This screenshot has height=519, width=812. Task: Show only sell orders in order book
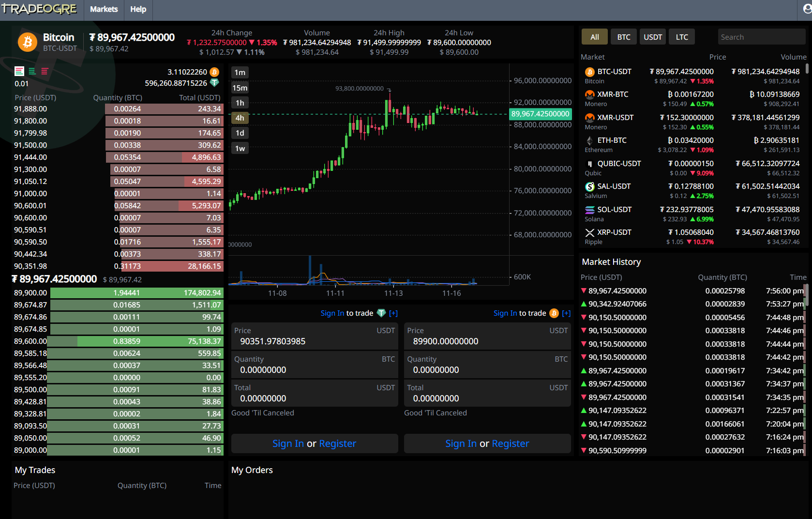point(45,71)
